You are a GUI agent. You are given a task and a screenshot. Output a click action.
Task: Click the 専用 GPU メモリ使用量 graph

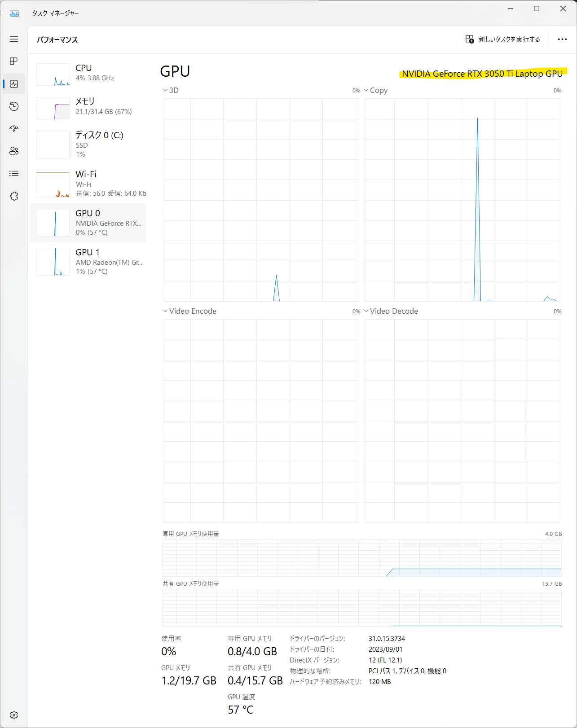(362, 558)
